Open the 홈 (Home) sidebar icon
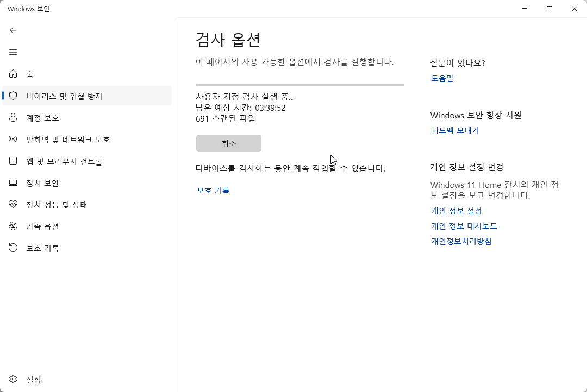Image resolution: width=587 pixels, height=392 pixels. pos(13,74)
